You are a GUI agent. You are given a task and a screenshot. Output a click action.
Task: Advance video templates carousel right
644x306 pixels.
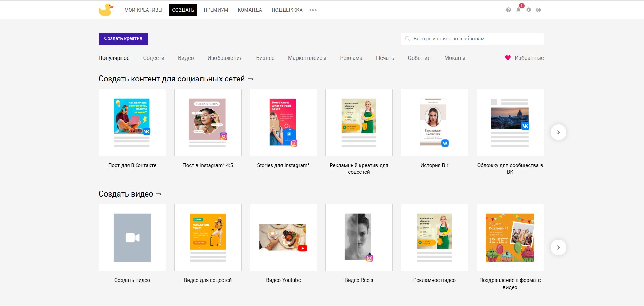coord(558,248)
